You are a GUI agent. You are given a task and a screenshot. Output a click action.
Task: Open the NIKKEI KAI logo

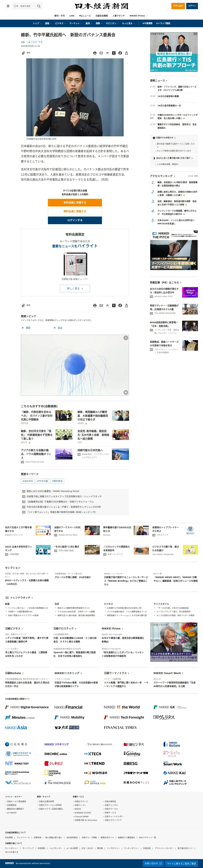point(174,773)
